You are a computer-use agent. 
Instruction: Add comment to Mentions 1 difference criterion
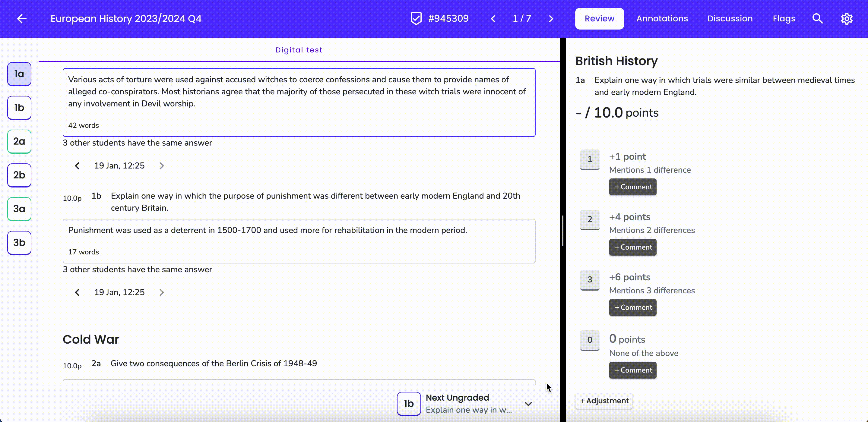(x=633, y=187)
